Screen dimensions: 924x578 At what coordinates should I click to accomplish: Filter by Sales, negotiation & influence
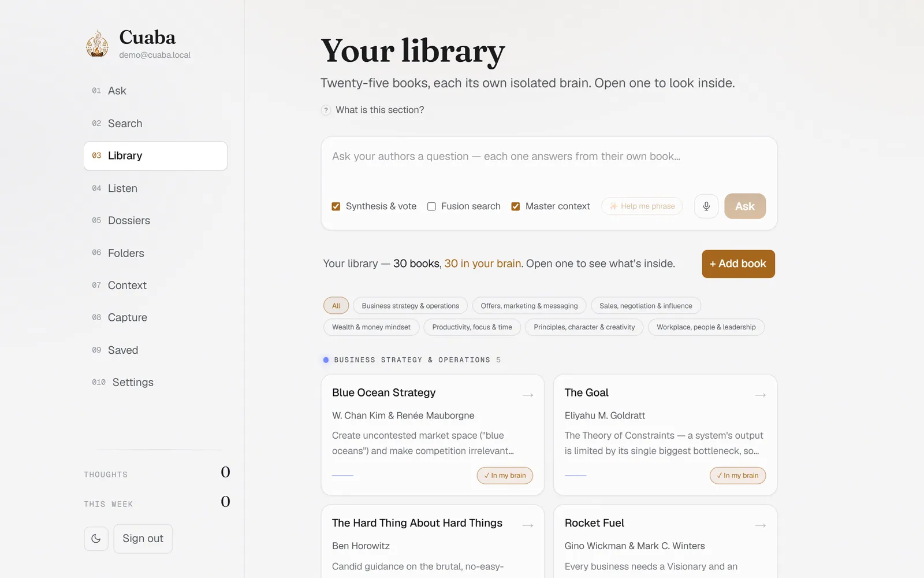646,306
